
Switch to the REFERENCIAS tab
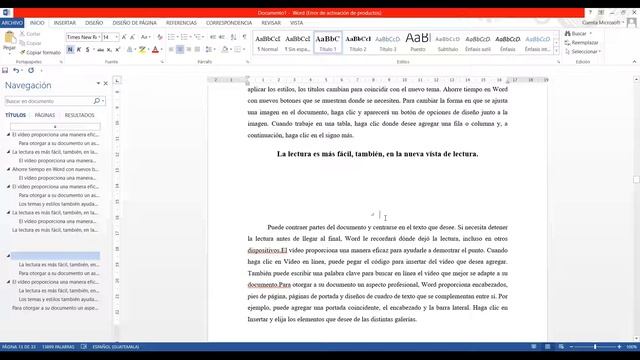tap(181, 23)
